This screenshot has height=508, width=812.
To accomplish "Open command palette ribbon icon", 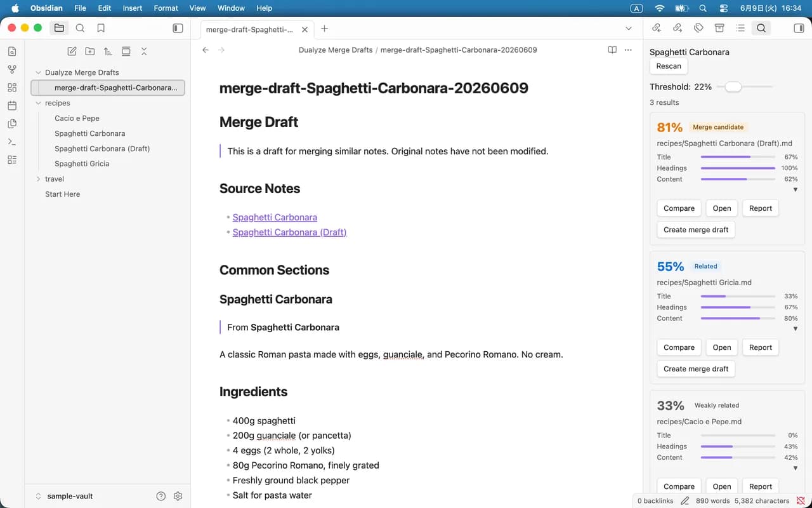I will (12, 142).
